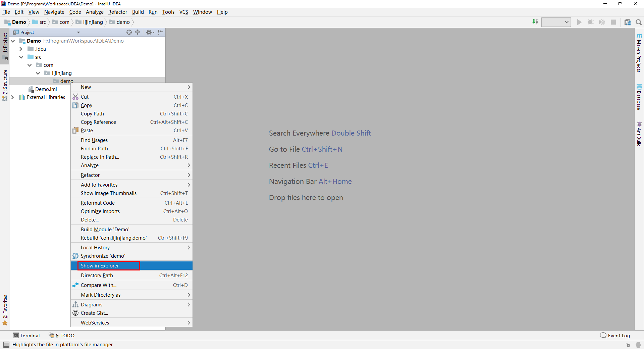
Task: Choose Optimize Imports
Action: 131,211
